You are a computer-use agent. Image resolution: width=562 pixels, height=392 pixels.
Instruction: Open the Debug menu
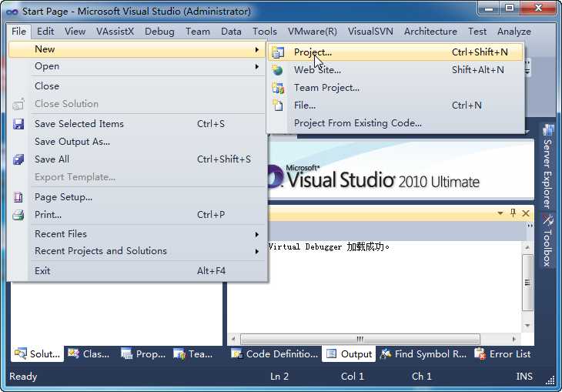point(159,32)
